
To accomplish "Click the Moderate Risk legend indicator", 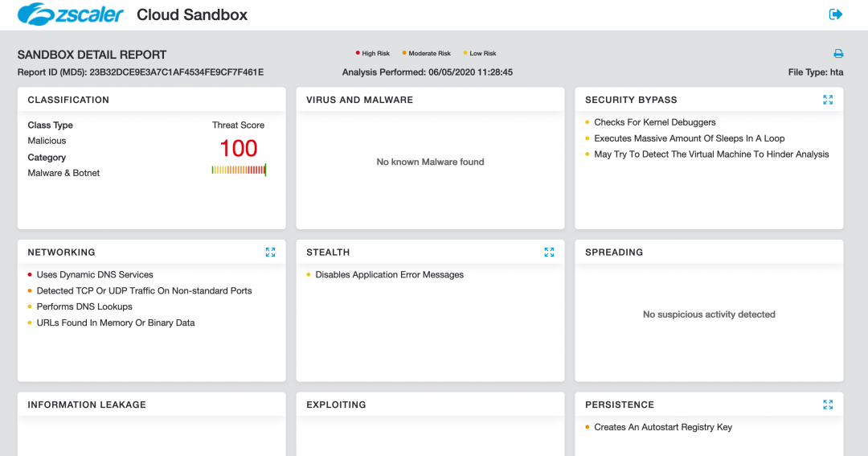I will pyautogui.click(x=428, y=54).
